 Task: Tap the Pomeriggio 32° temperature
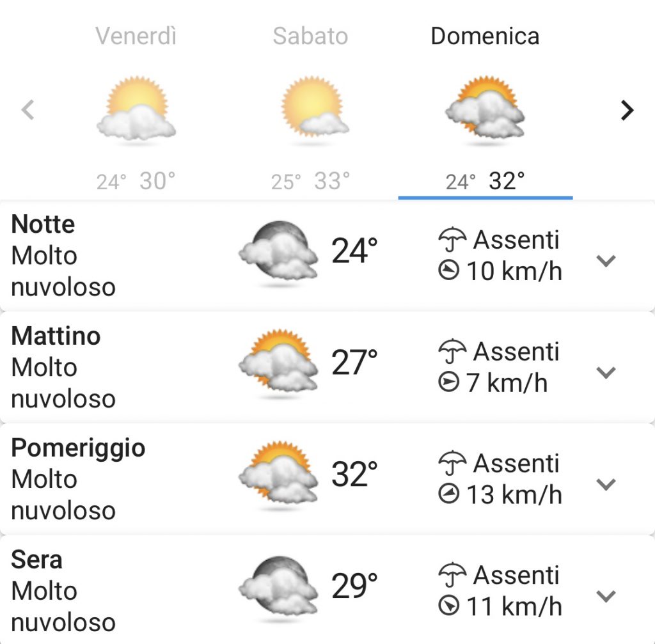[x=354, y=474]
